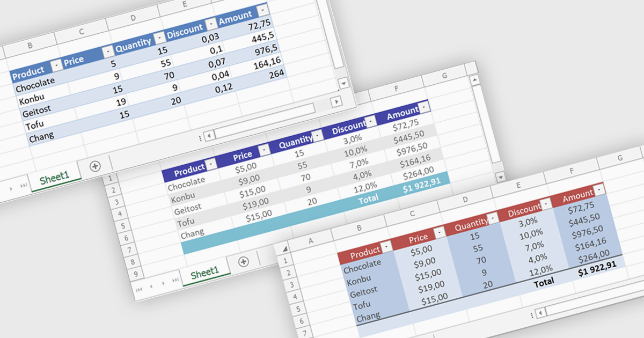Jump to last sheet in blue table window

coord(24,185)
